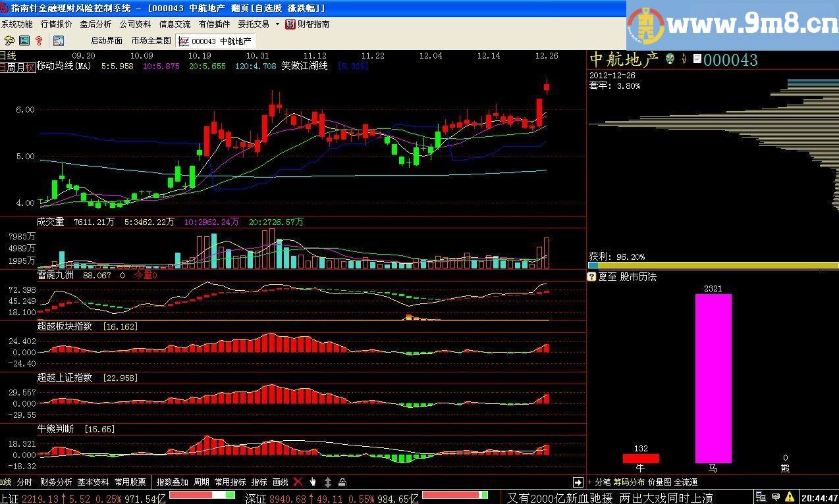Switch to the 市场全景图 tab
Viewport: 839px width, 504px height.
point(151,41)
